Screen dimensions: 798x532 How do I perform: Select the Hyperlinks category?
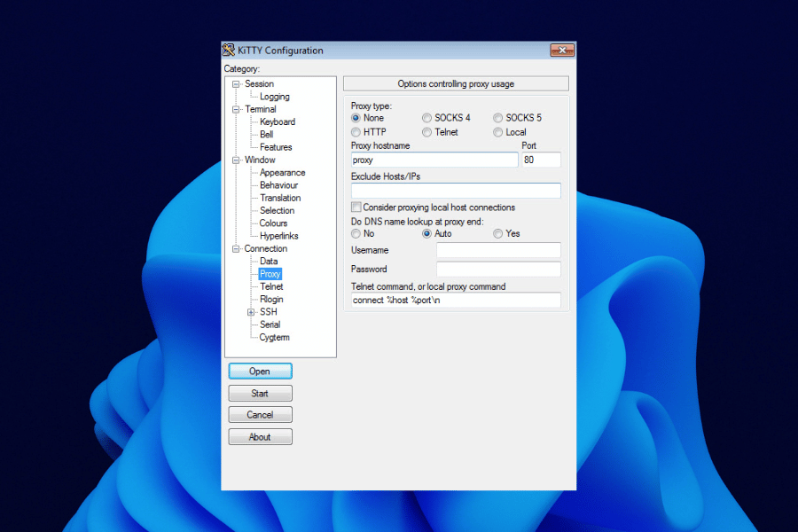(x=278, y=236)
